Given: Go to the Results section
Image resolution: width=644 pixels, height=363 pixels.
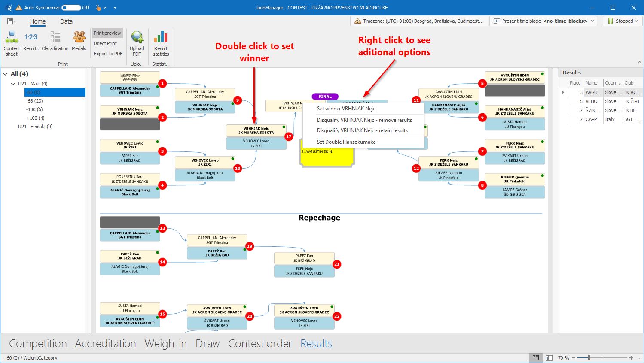Looking at the screenshot, I should pos(316,344).
